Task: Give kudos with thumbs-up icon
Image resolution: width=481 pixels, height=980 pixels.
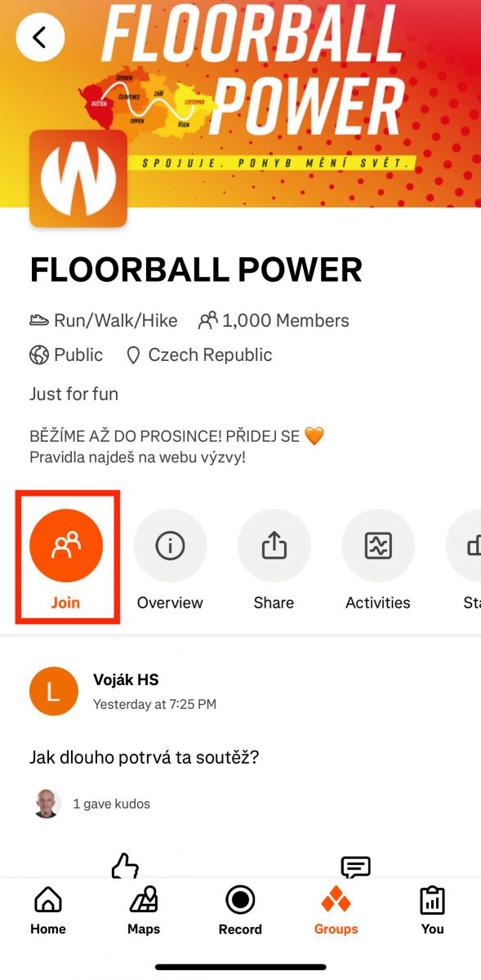Action: 125,866
